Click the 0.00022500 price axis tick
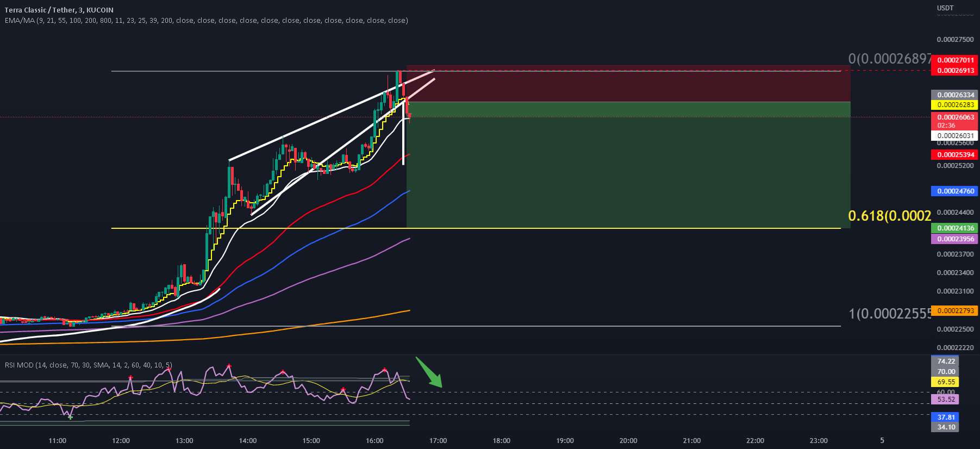 [955, 329]
